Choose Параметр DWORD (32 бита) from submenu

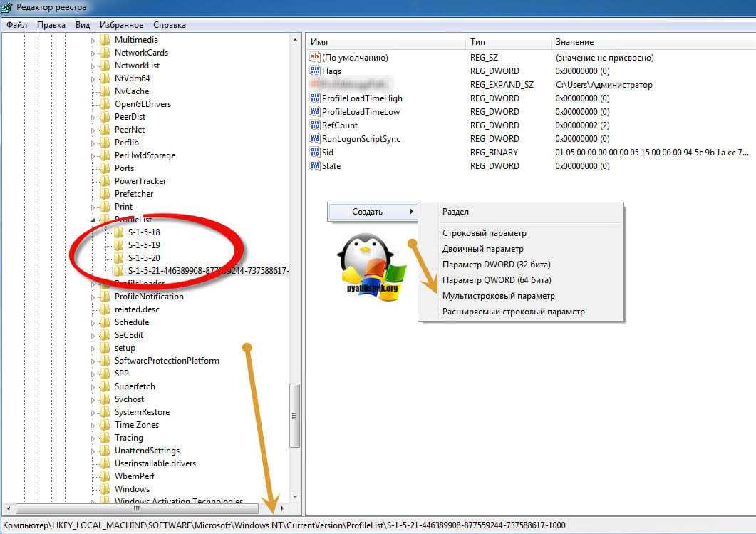(496, 265)
